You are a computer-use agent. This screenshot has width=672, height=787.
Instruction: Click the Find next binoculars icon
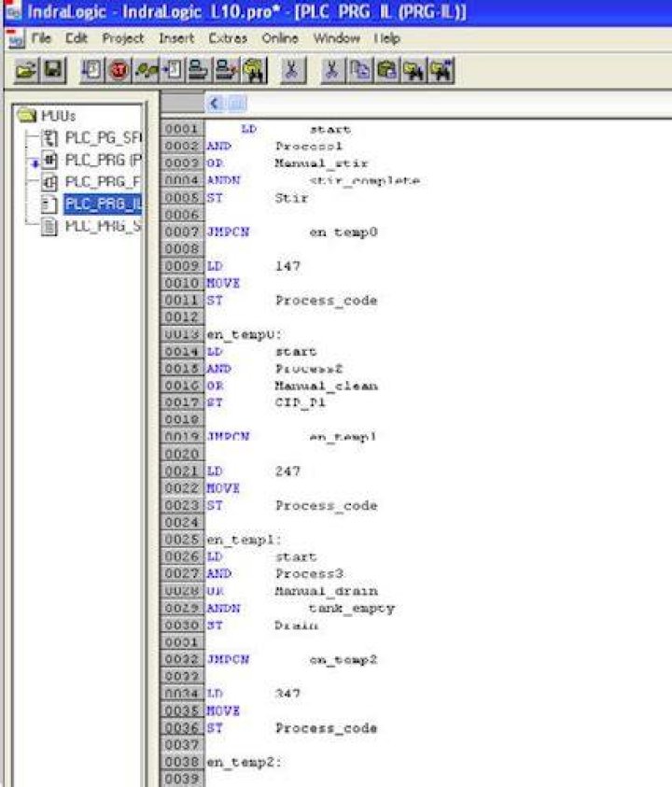pyautogui.click(x=441, y=70)
